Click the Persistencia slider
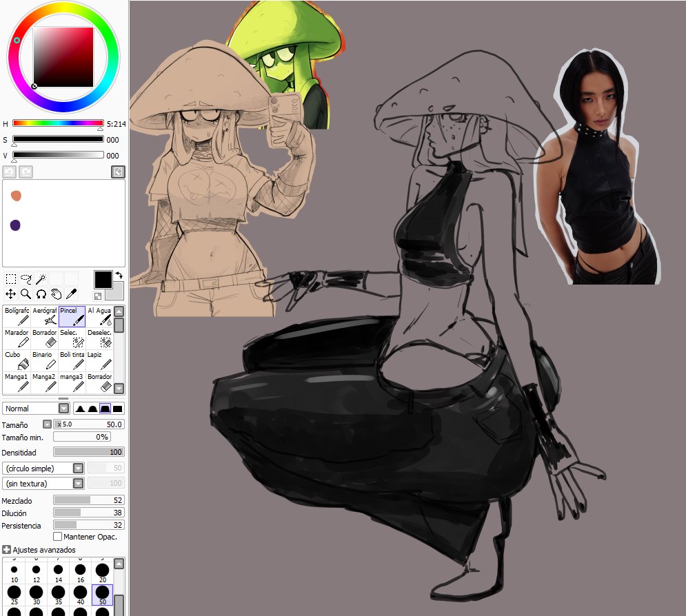686x616 pixels. coord(89,524)
